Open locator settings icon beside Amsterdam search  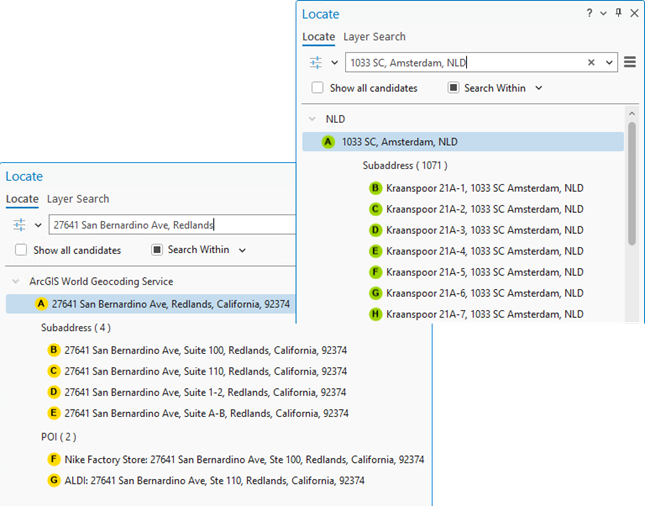(316, 62)
